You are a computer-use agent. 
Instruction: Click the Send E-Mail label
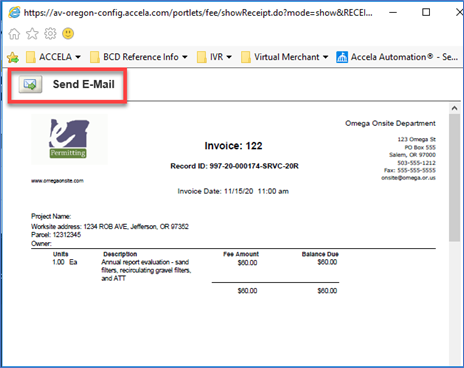click(x=84, y=84)
